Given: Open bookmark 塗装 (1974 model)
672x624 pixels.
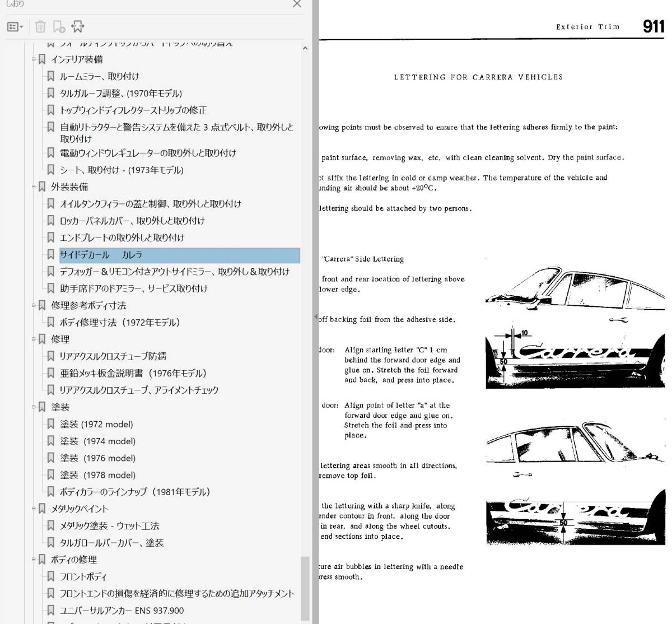Looking at the screenshot, I should click(x=97, y=441).
